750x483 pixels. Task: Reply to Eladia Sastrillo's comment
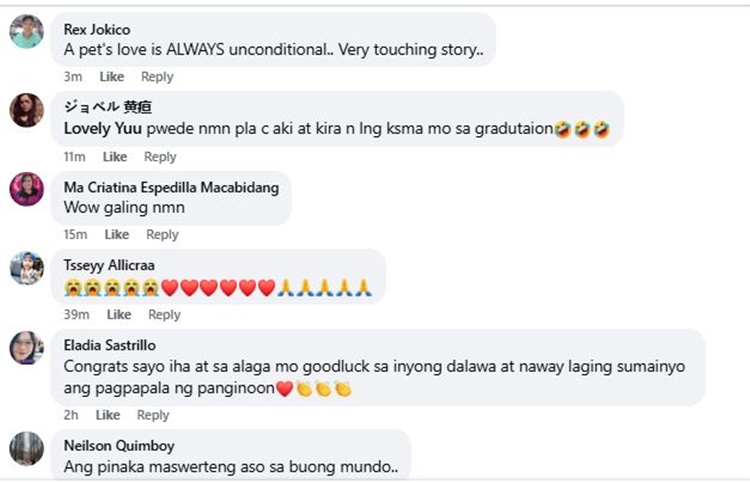click(153, 415)
